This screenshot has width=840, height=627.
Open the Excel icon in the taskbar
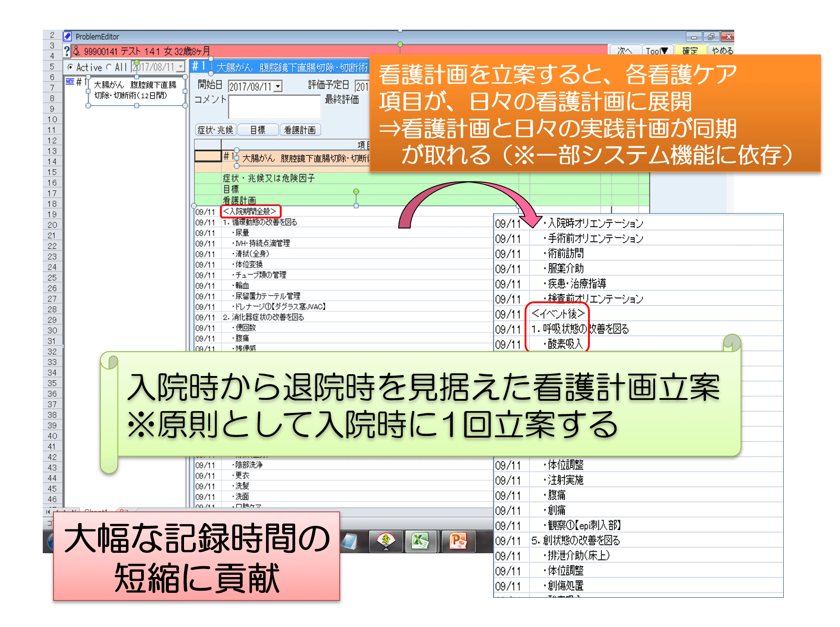421,541
